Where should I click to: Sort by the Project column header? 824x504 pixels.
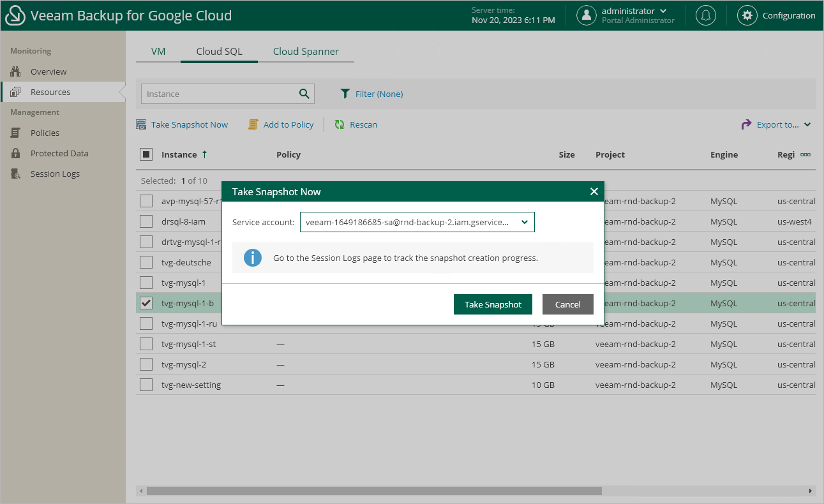tap(610, 154)
